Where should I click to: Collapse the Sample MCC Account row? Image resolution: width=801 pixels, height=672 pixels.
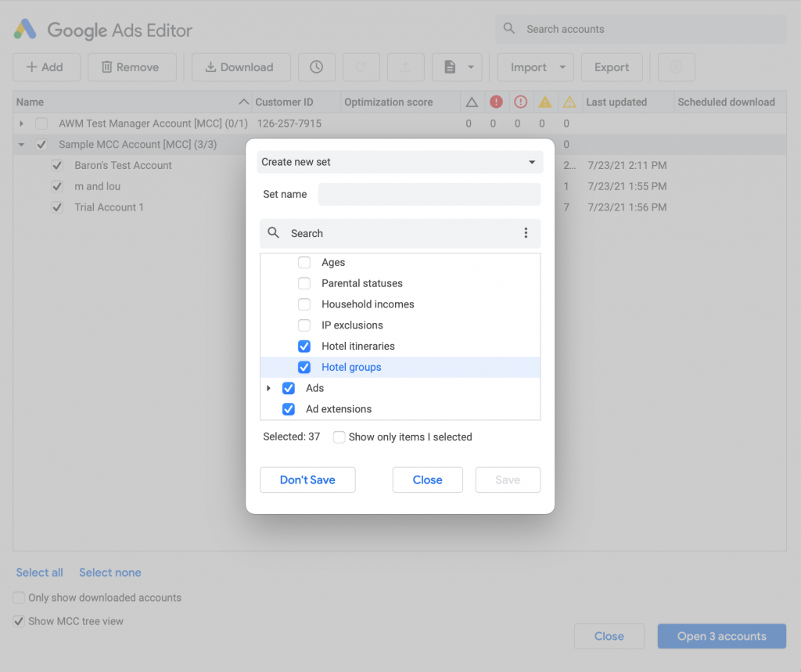(21, 145)
